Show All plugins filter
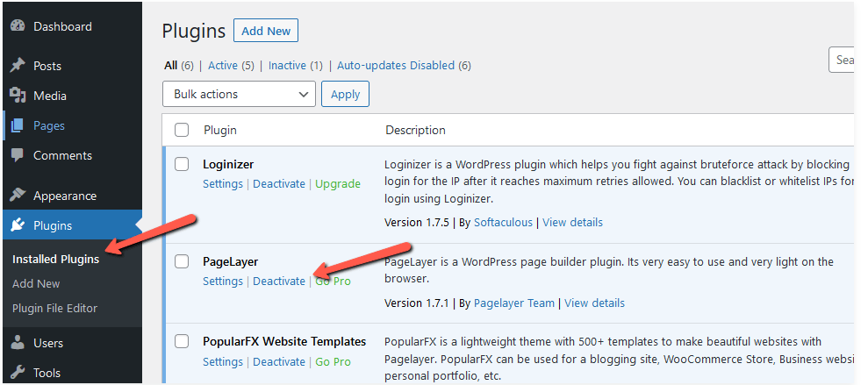The width and height of the screenshot is (868, 385). pos(170,65)
